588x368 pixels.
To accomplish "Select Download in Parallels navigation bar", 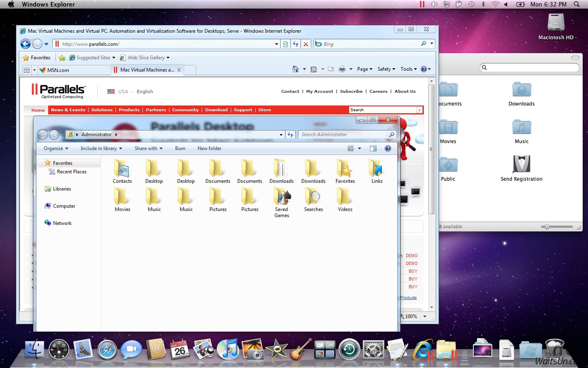I will (x=216, y=110).
